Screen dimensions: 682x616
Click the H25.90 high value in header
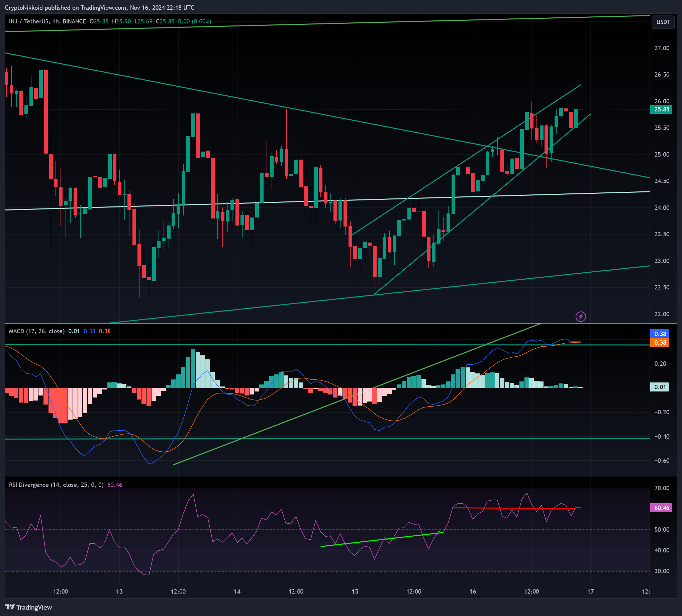coord(121,21)
